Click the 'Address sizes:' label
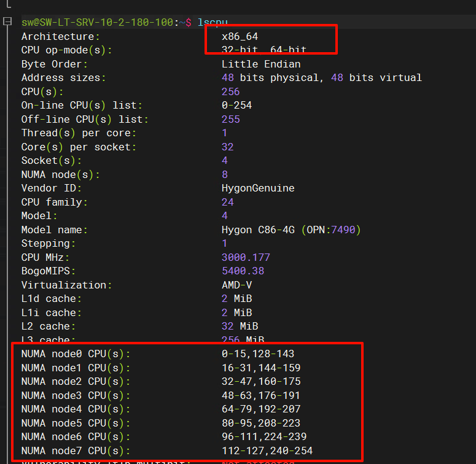The image size is (476, 464). pyautogui.click(x=63, y=78)
